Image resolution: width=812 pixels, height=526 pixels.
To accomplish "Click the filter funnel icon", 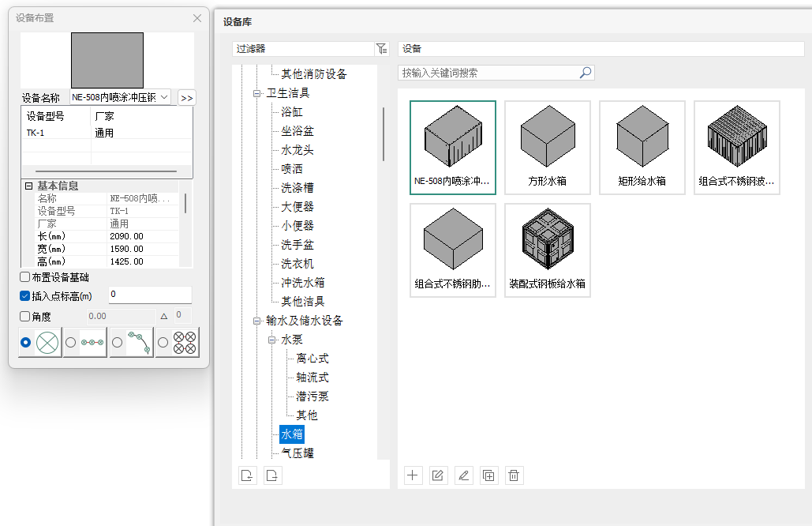I will click(382, 49).
